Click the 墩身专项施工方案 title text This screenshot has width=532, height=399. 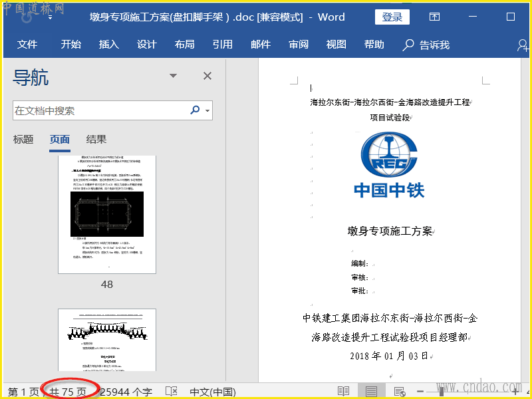tap(390, 231)
